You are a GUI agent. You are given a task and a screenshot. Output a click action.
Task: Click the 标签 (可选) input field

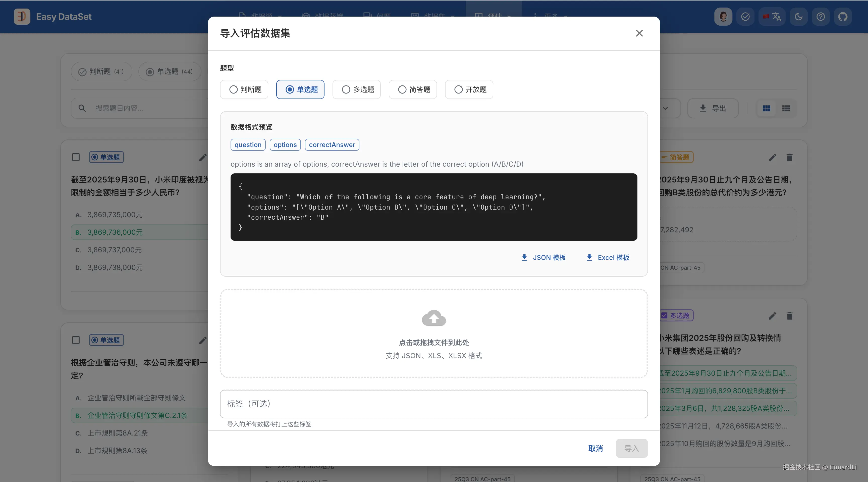point(434,404)
